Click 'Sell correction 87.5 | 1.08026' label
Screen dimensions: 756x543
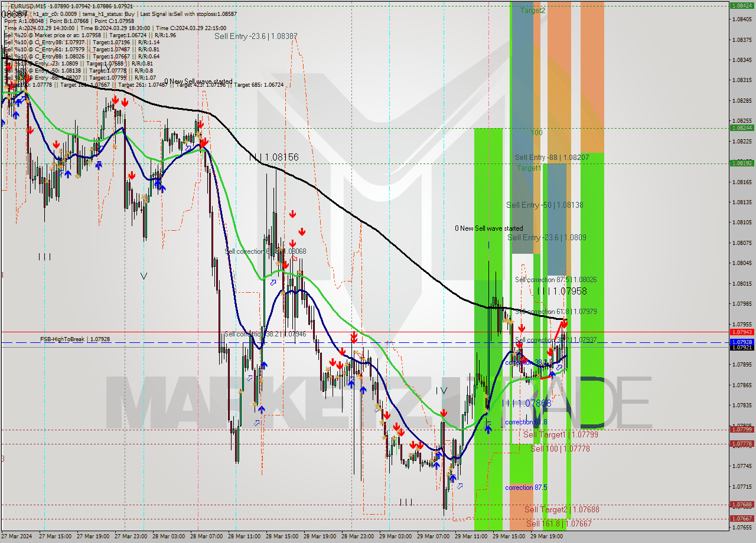click(x=555, y=280)
